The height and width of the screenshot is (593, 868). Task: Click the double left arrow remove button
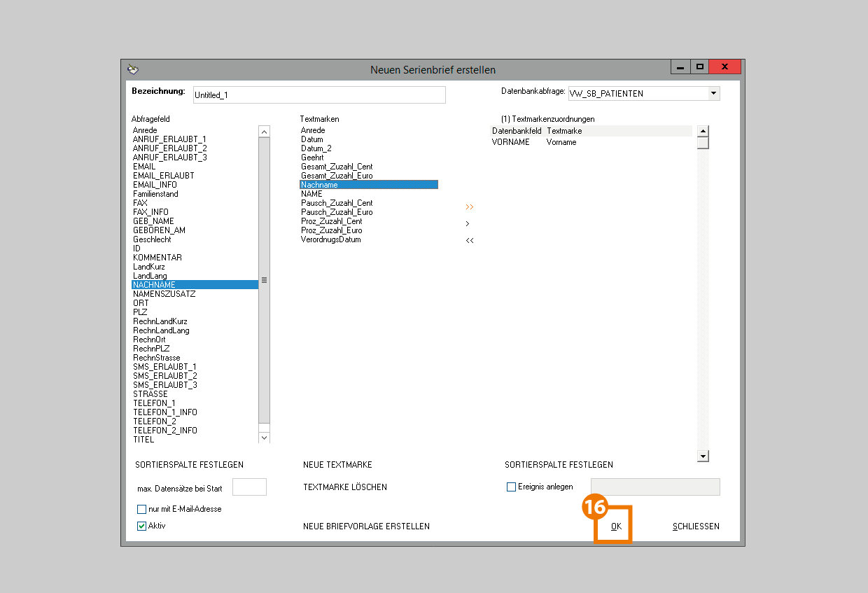469,241
